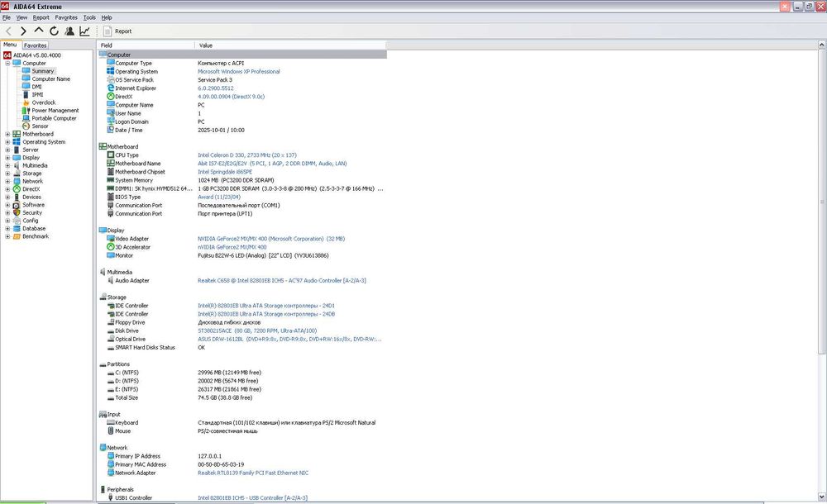The image size is (827, 504).
Task: Collapse the Computer tree node
Action: click(7, 64)
